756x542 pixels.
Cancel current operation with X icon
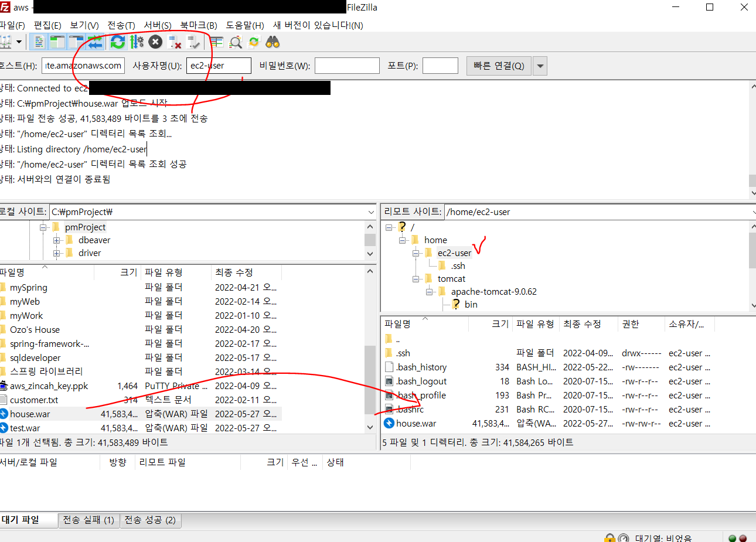tap(155, 42)
